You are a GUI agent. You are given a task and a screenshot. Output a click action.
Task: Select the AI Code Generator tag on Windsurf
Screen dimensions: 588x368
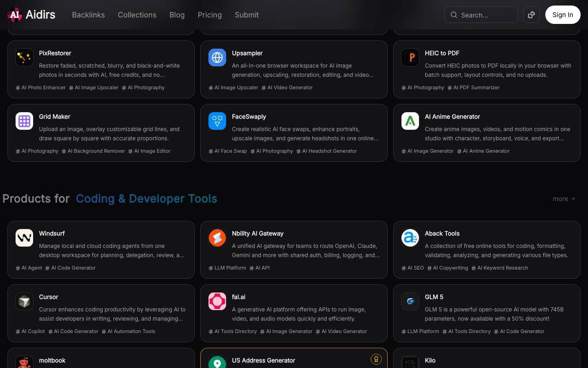coord(70,268)
